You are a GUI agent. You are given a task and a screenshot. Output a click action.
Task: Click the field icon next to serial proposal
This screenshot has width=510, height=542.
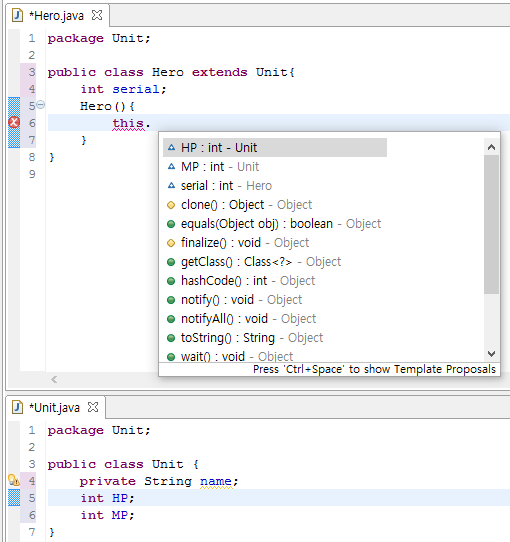pos(171,186)
